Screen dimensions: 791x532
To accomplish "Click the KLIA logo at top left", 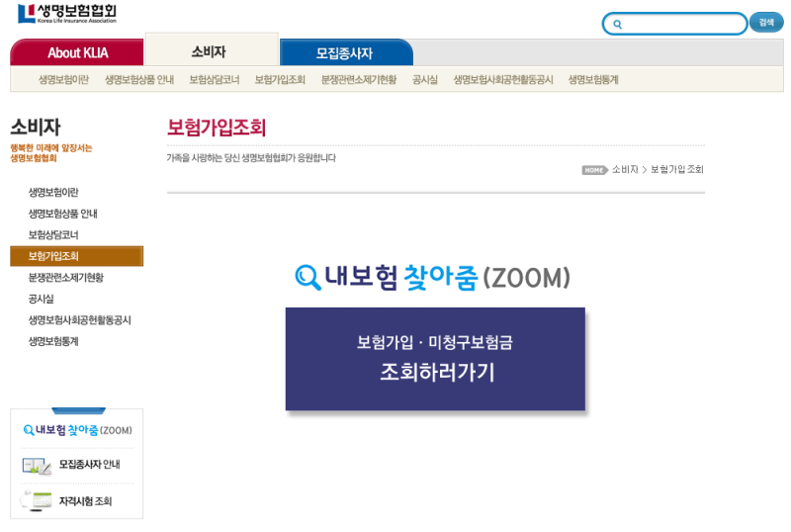I will coord(67,13).
